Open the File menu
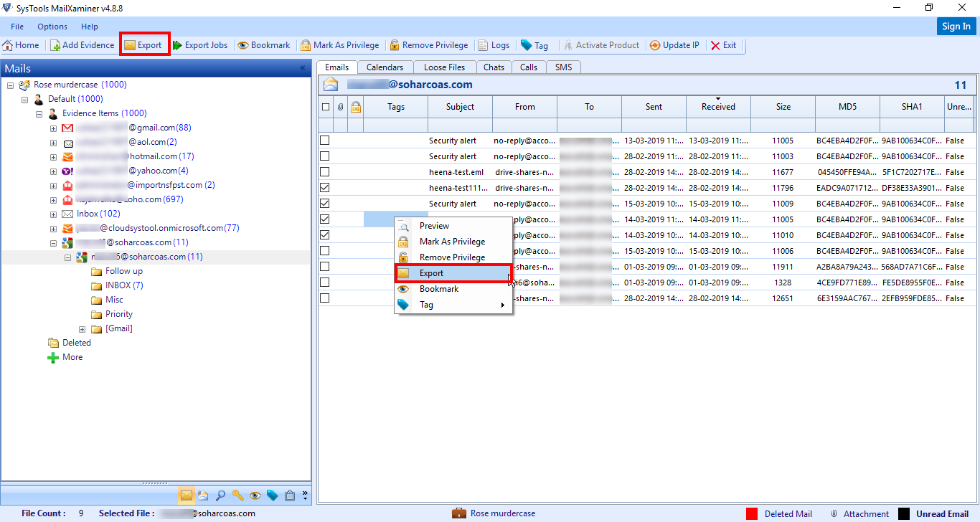The height and width of the screenshot is (522, 980). (x=17, y=27)
